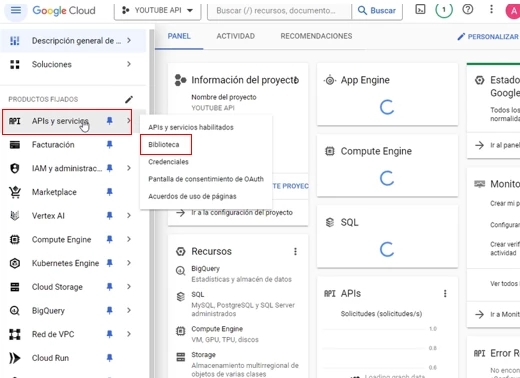Expand the Vertex AI submenu chevron
520x378 pixels.
pos(129,216)
